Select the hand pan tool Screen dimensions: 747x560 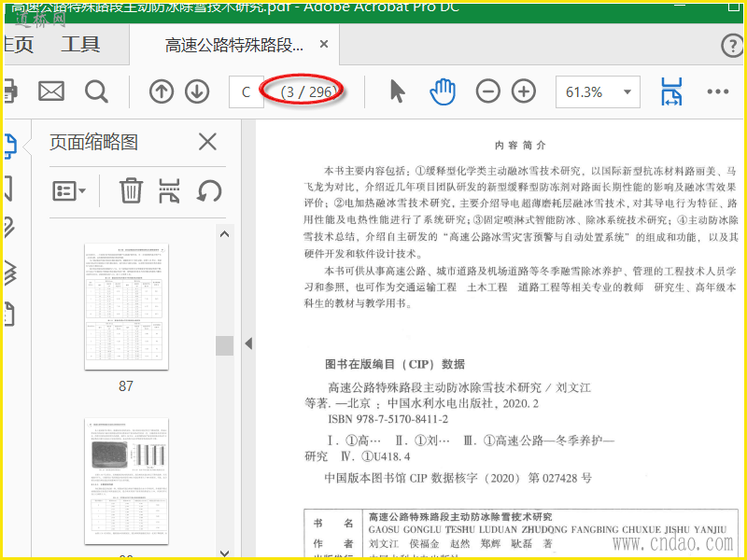443,91
